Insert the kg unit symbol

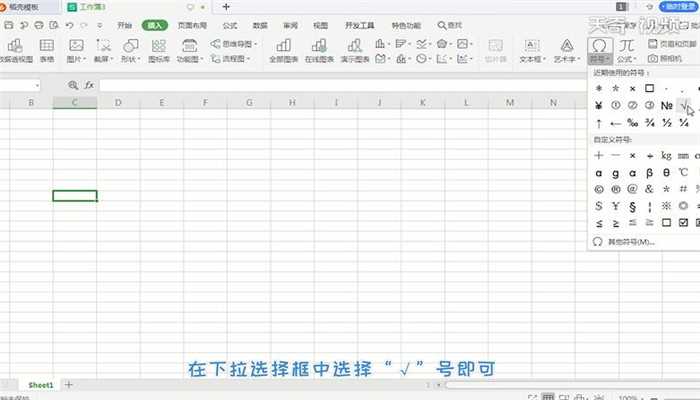pyautogui.click(x=667, y=155)
